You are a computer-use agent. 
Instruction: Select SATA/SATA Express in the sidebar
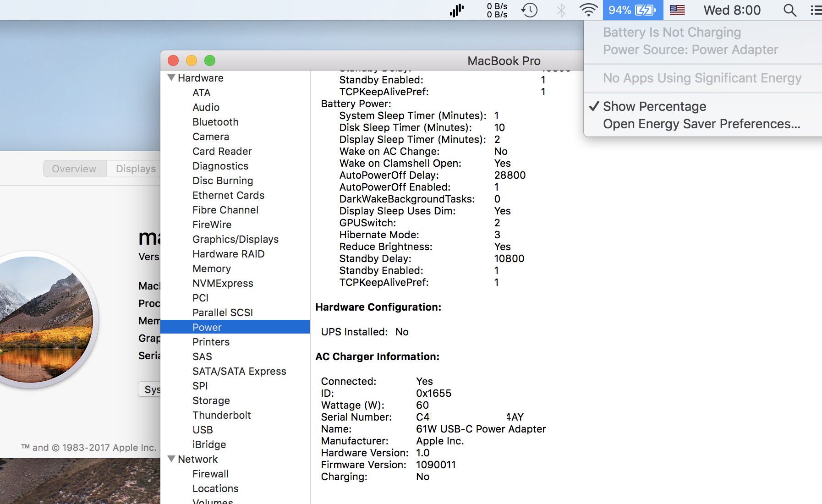click(x=239, y=371)
